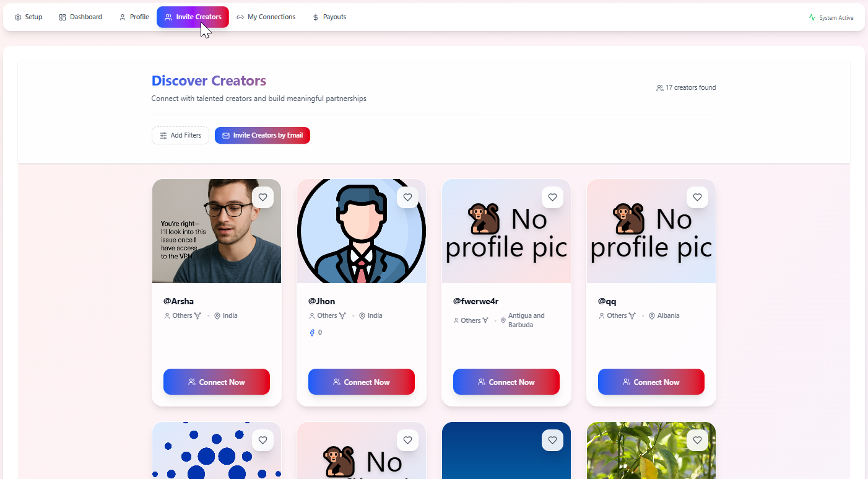This screenshot has width=868, height=479.
Task: Toggle the heart on @Jhon's card
Action: coord(407,198)
